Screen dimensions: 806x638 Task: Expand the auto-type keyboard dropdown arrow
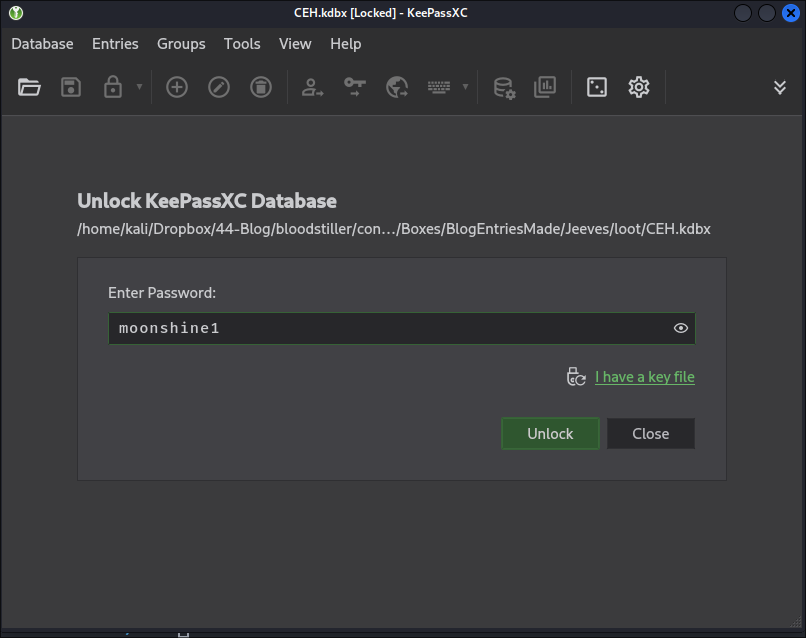pos(465,87)
